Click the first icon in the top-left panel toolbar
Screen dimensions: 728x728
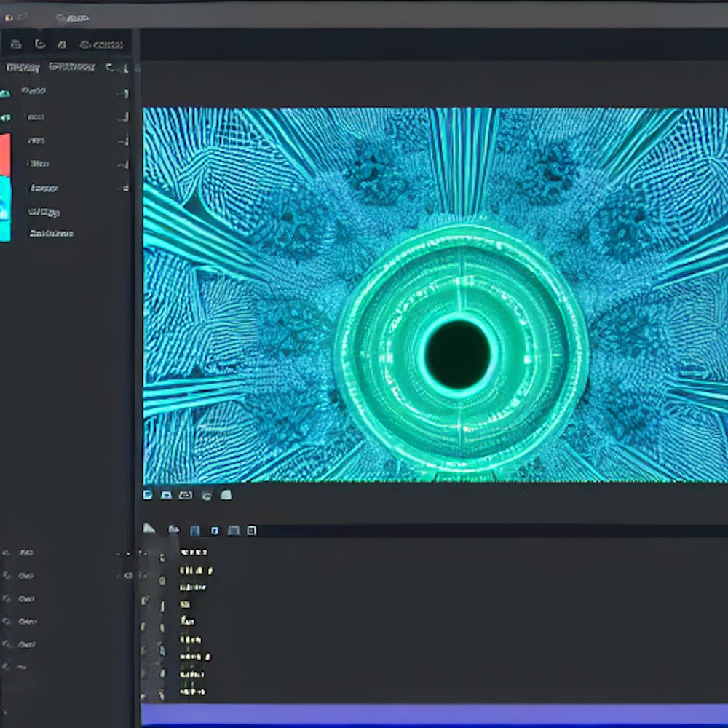(x=15, y=44)
